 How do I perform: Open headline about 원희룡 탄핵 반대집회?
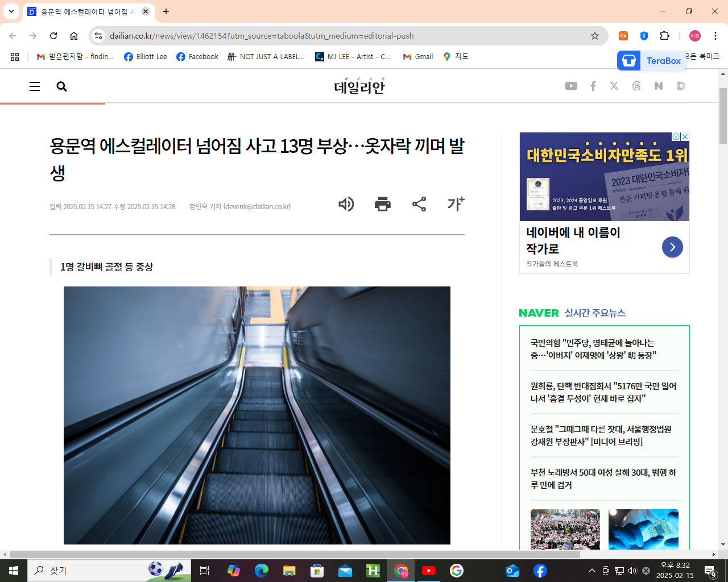click(603, 392)
